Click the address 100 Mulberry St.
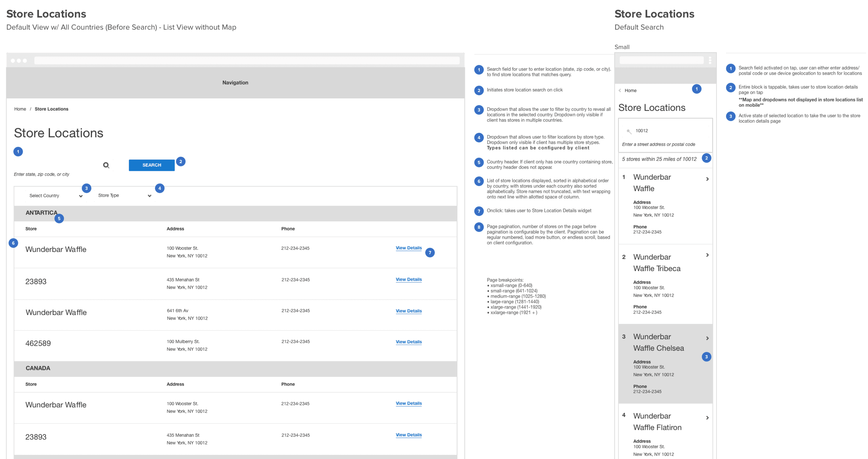The width and height of the screenshot is (868, 459). tap(183, 342)
